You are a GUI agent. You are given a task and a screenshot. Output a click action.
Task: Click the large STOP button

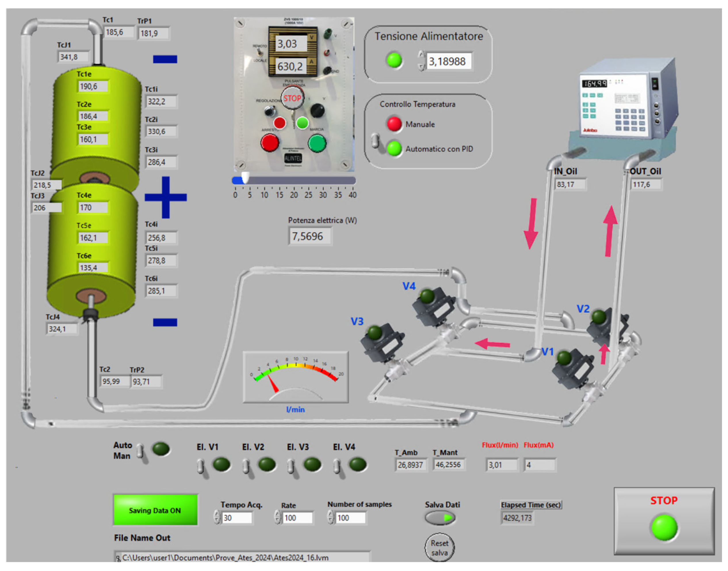click(x=664, y=520)
